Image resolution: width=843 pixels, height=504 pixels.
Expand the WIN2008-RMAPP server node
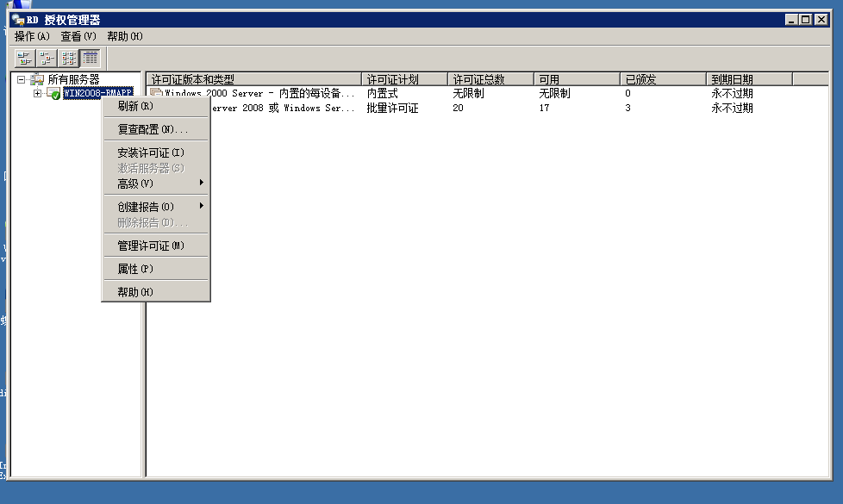coord(37,94)
